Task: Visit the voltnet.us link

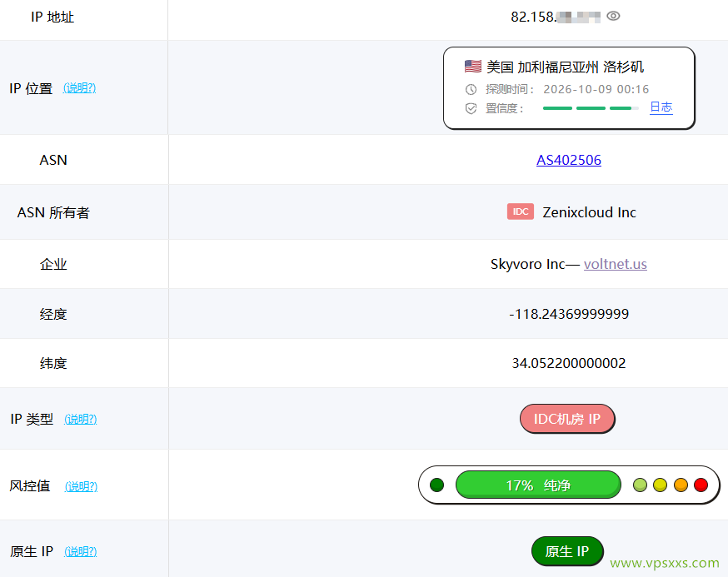Action: 616,264
